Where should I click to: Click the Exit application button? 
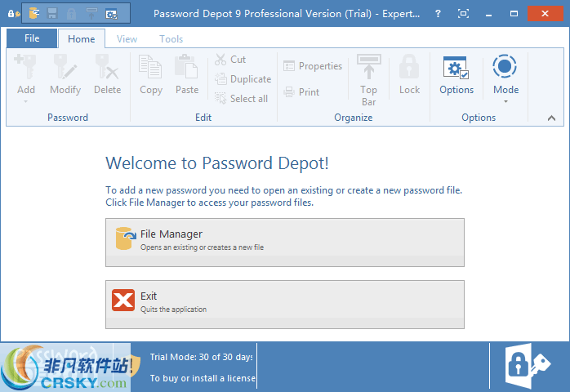click(x=285, y=305)
